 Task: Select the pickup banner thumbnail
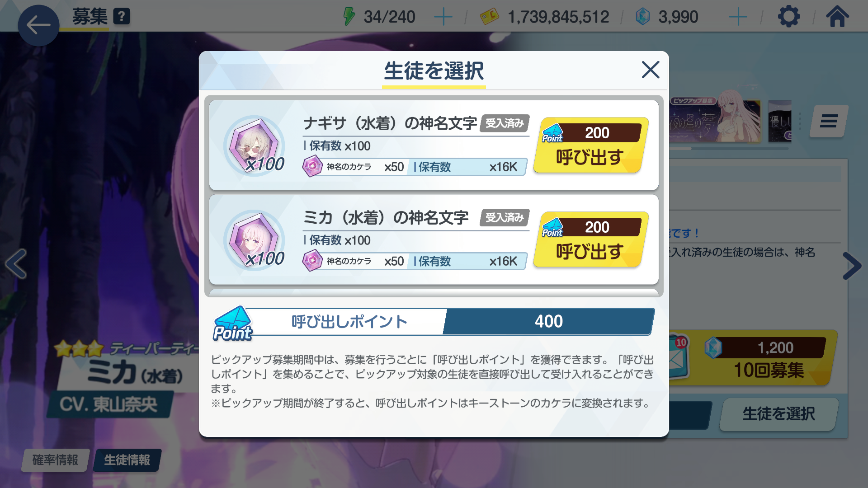click(715, 121)
